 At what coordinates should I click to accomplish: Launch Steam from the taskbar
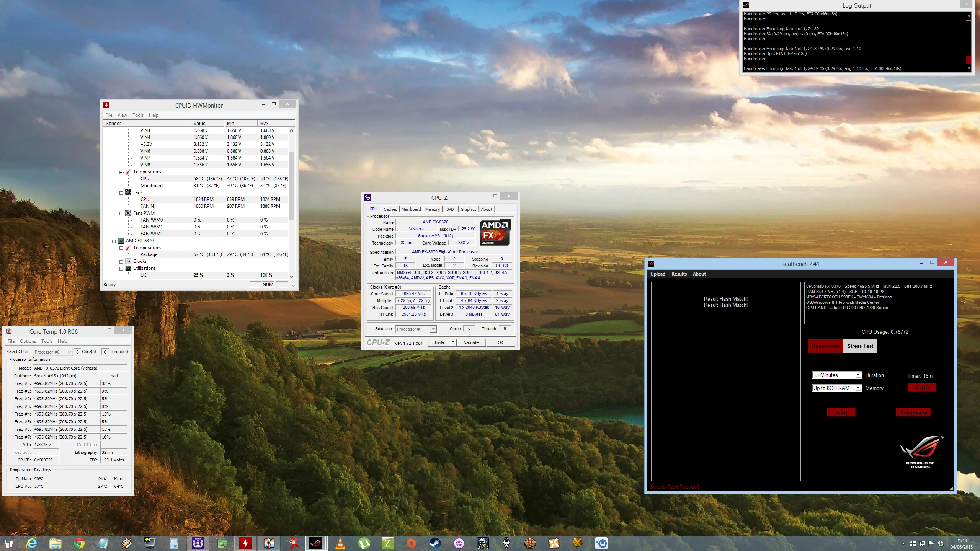[x=435, y=543]
